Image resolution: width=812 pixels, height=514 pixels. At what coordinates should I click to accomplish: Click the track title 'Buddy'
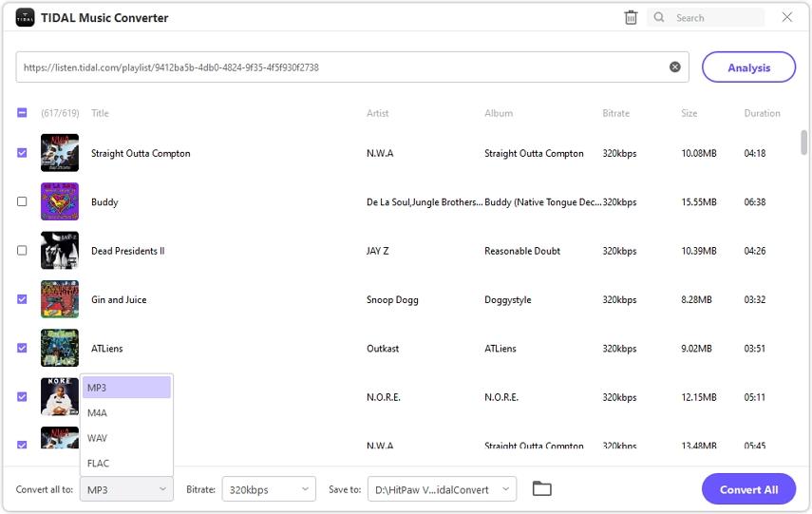point(104,202)
